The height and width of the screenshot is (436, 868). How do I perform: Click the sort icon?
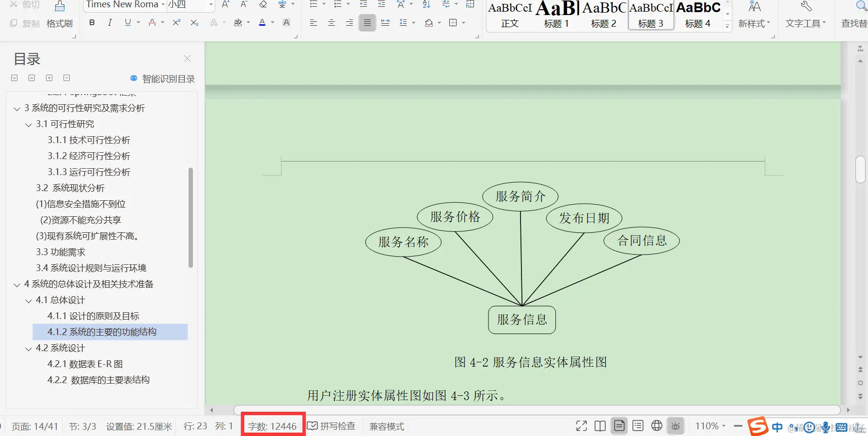[426, 4]
